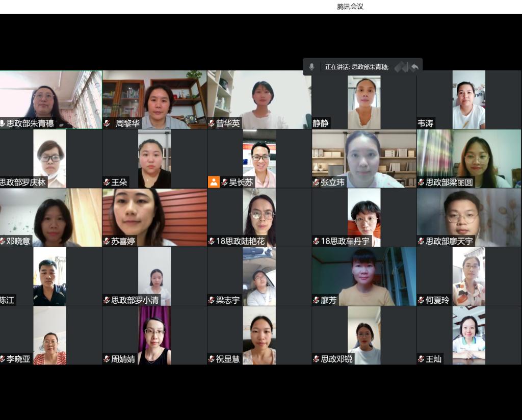Click the muted mic icon beside 思政部罗小清
The image size is (522, 420).
coord(107,300)
